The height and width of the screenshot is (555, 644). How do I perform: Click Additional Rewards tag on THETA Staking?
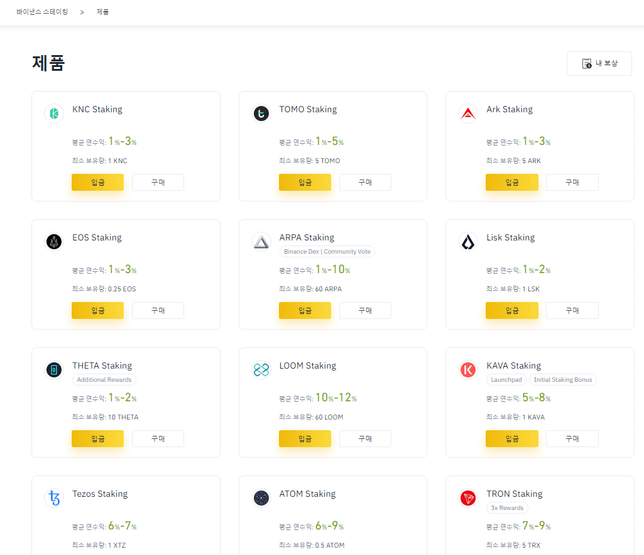[x=104, y=380]
